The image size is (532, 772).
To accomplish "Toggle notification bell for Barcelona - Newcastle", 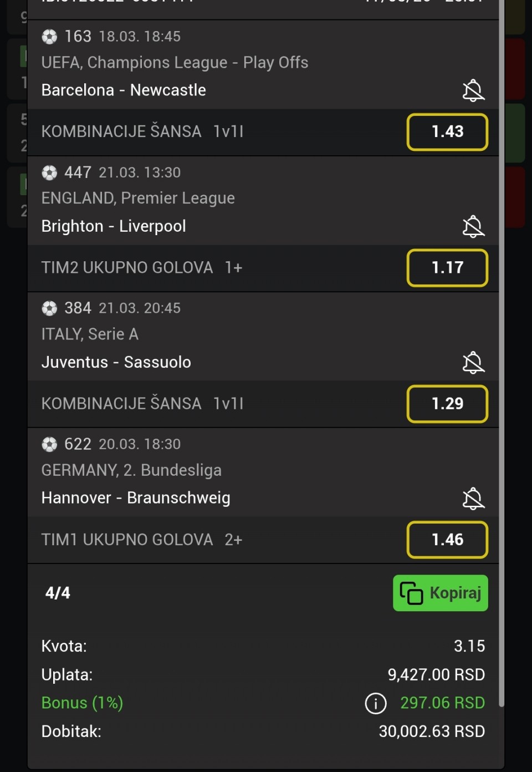I will click(473, 90).
